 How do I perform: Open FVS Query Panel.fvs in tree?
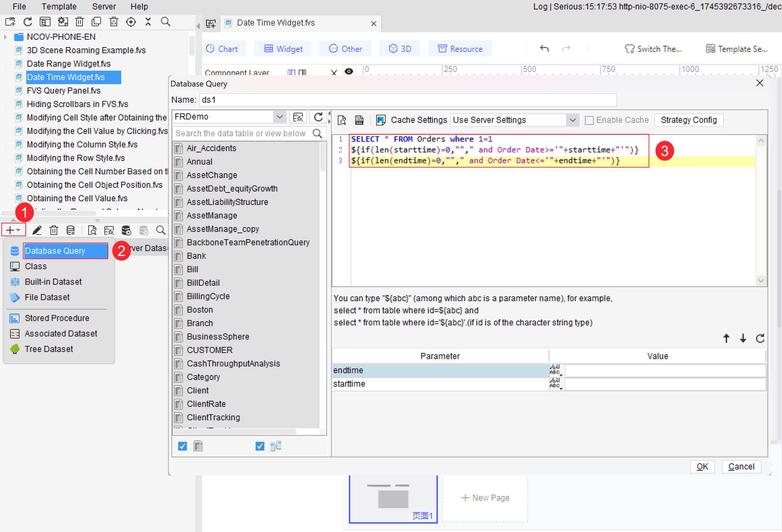coord(64,91)
